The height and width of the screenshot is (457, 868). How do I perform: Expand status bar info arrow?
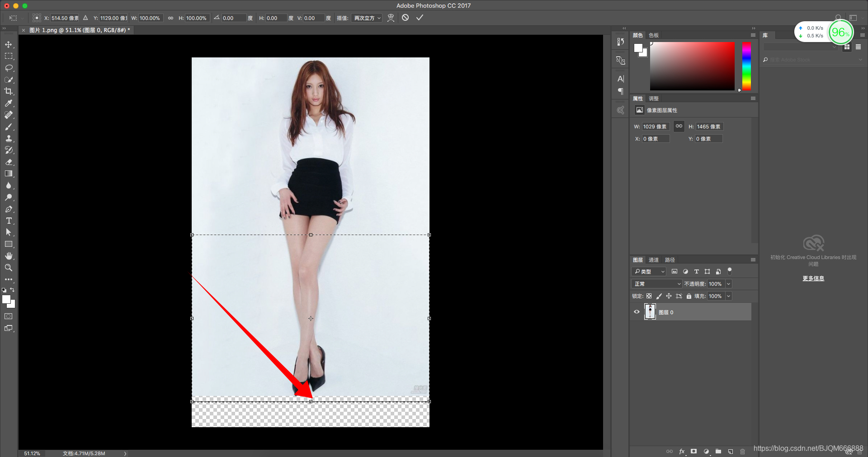[x=125, y=453]
